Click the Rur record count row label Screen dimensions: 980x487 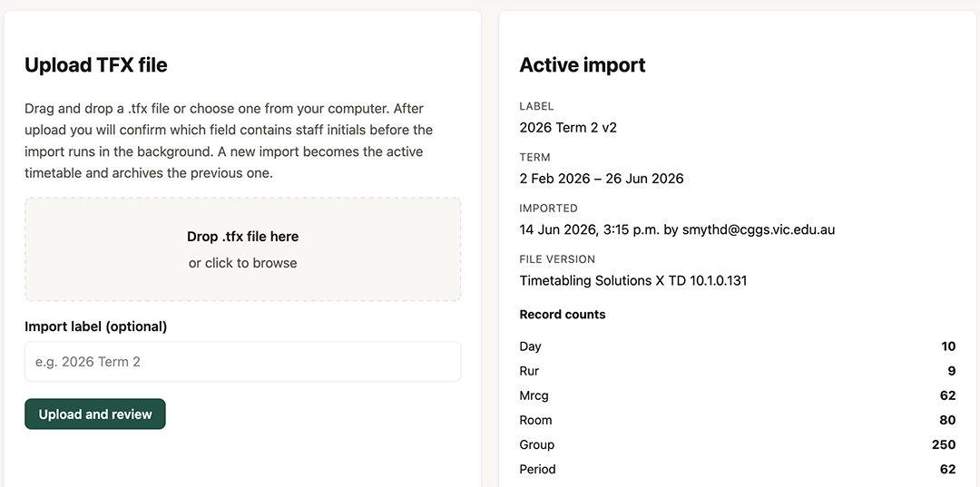(529, 371)
